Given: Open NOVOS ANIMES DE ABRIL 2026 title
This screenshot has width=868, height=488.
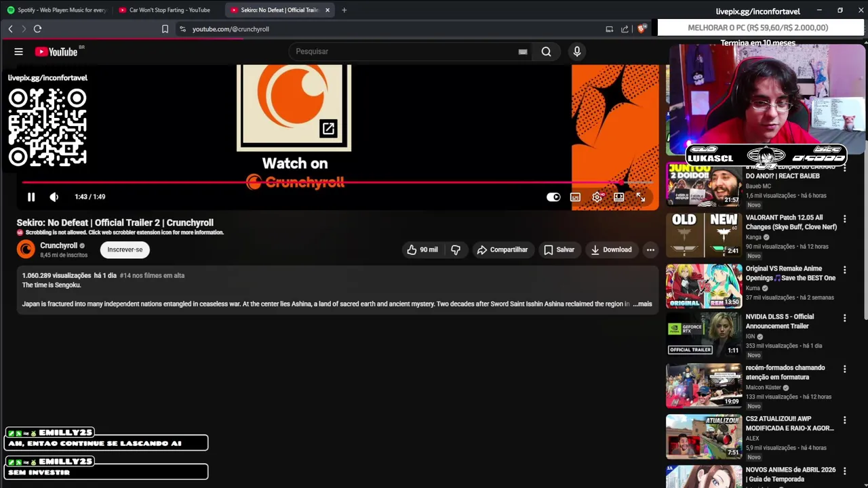Looking at the screenshot, I should pos(791,474).
